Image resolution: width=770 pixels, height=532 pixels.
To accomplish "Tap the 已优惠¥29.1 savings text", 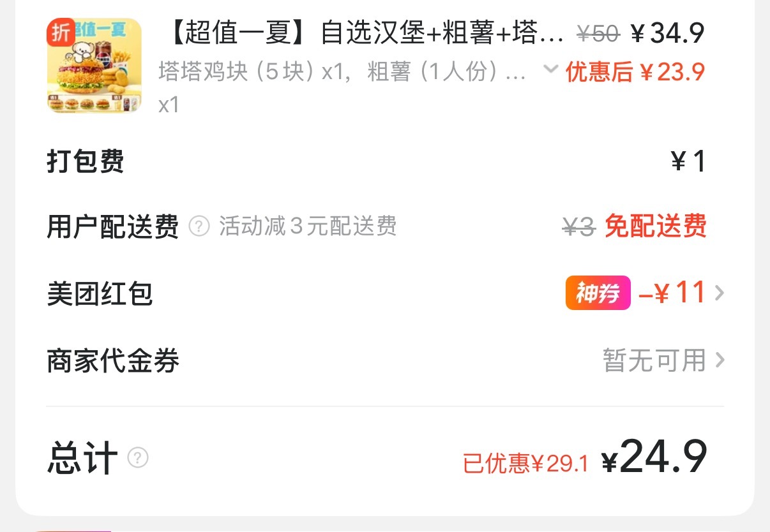I will tap(526, 463).
